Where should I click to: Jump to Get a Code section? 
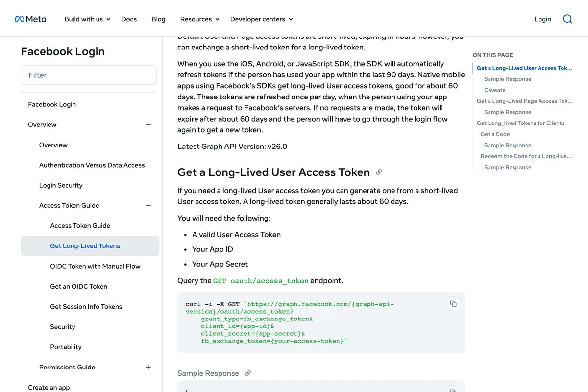coord(495,134)
